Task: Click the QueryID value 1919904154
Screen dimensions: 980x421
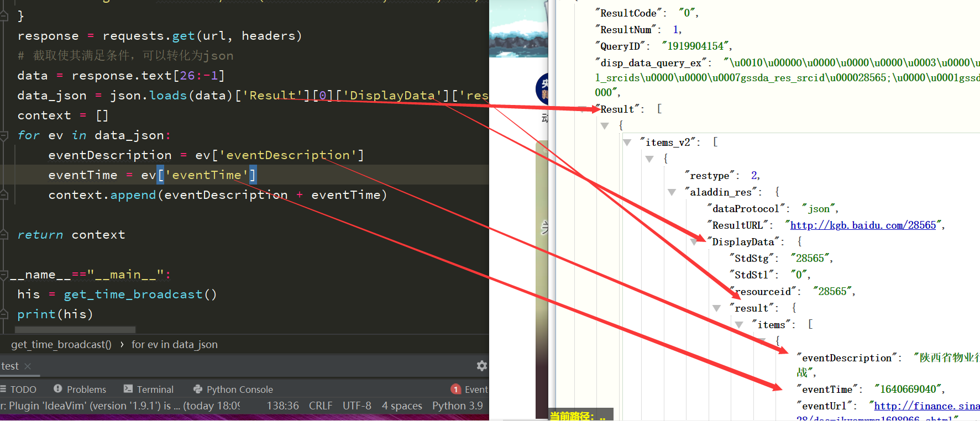Action: (x=696, y=46)
